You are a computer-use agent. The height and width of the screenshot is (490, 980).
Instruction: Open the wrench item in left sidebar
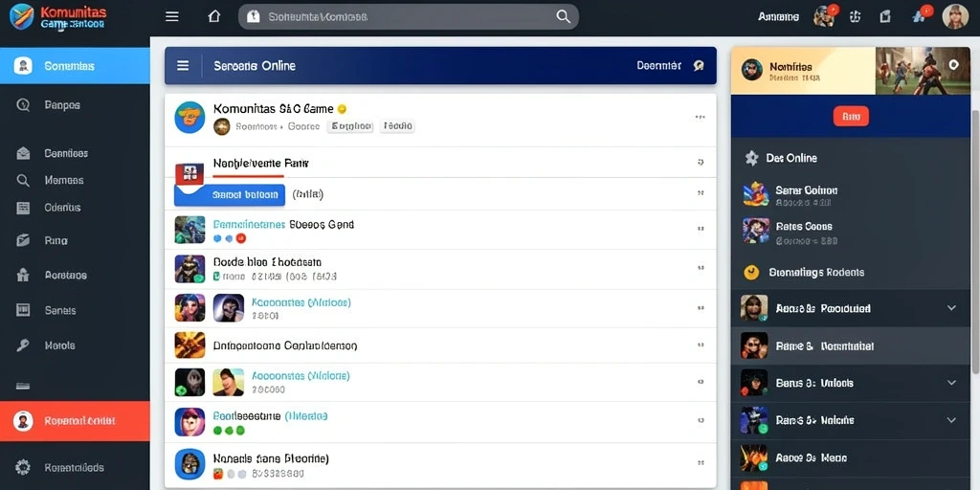pyautogui.click(x=23, y=345)
